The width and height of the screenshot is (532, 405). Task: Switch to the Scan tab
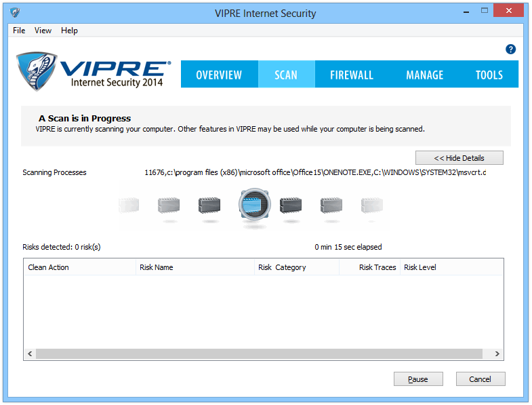[x=286, y=75]
